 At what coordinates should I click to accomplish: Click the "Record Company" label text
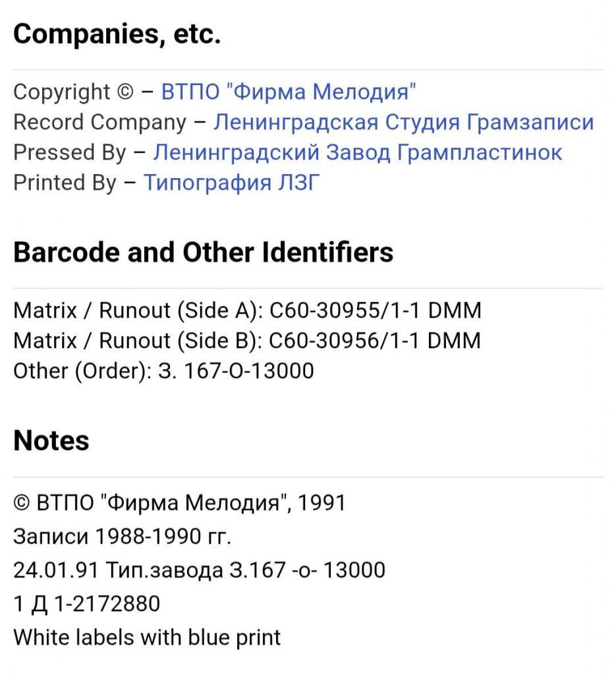click(99, 122)
